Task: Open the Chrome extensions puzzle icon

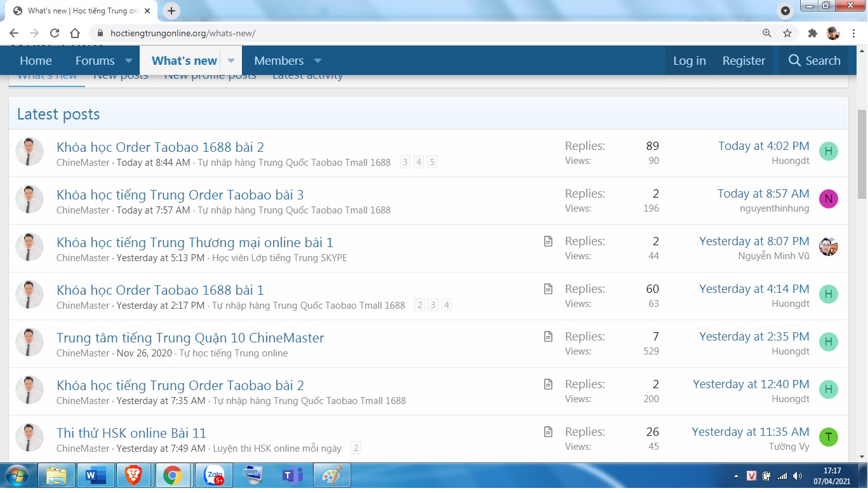Action: point(812,33)
